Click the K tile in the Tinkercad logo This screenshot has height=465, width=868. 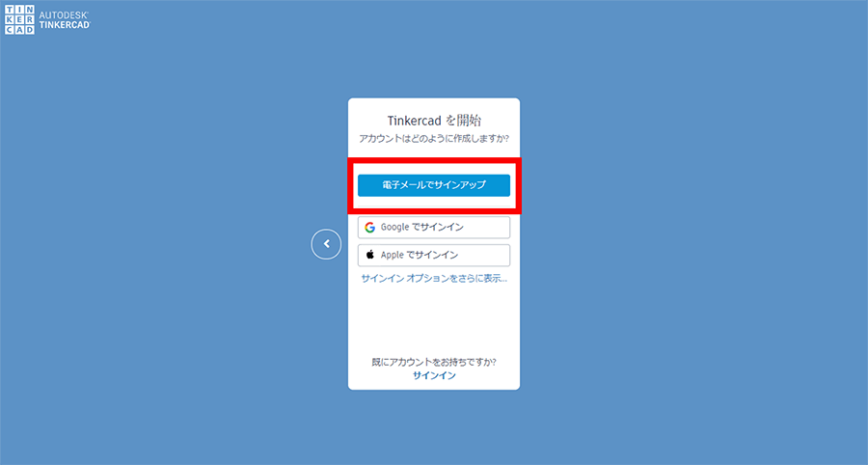pos(10,20)
